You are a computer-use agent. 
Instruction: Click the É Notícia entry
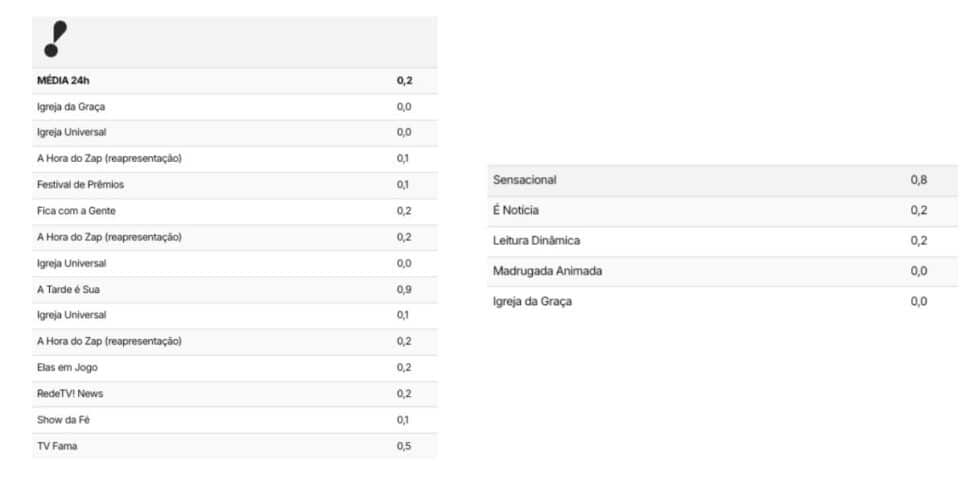[x=723, y=211]
